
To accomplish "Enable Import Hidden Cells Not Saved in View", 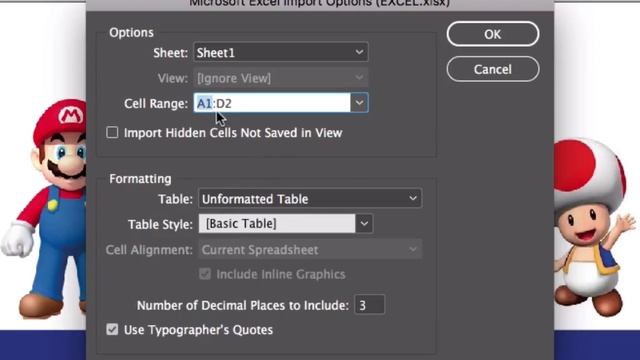I will (x=112, y=133).
